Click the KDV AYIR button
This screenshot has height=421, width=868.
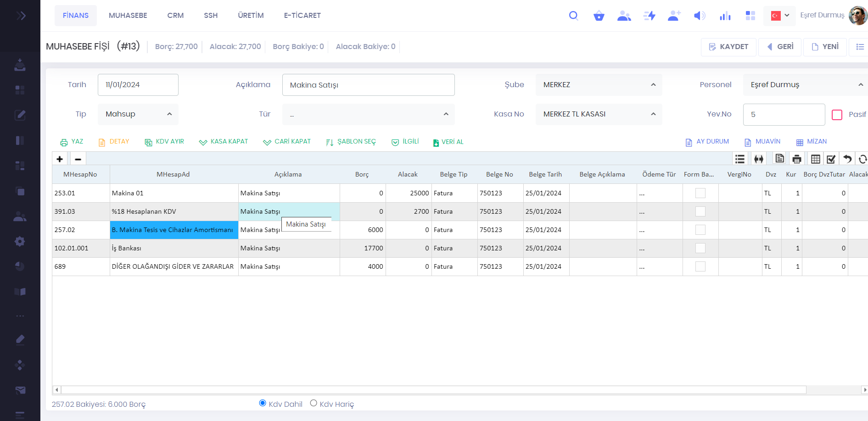coord(164,142)
